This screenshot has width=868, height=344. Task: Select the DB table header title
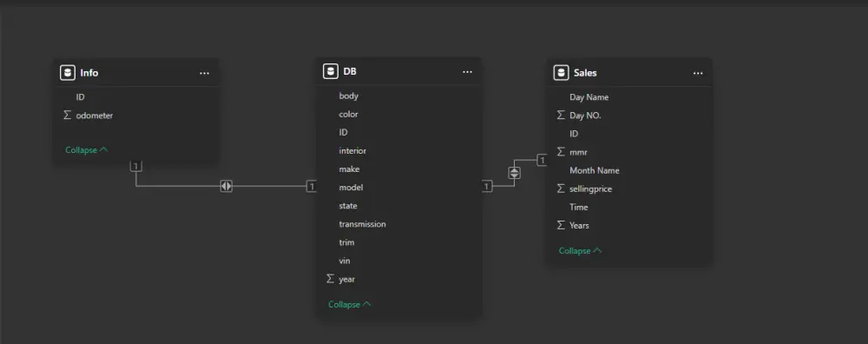click(350, 72)
